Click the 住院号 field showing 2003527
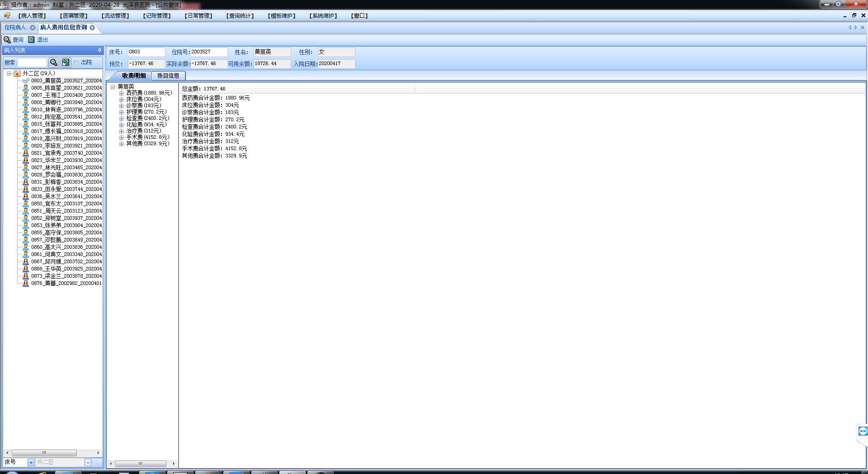Screen dimensions: 868x474 click(209, 52)
